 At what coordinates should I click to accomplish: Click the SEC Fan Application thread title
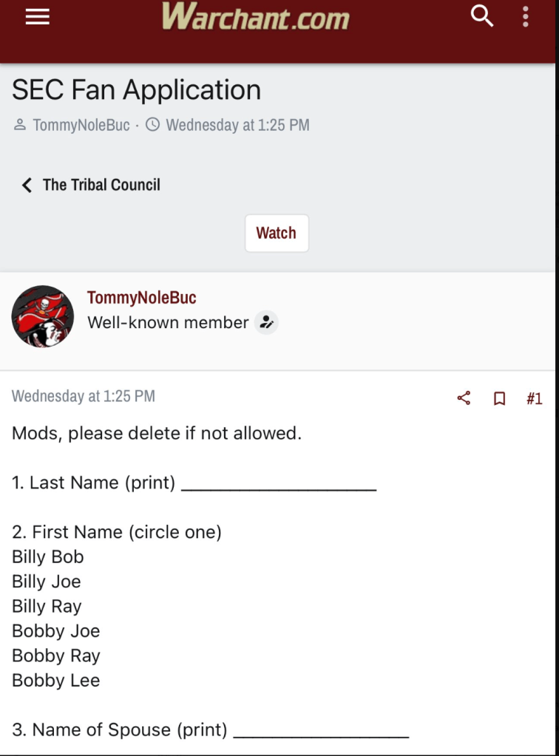pyautogui.click(x=137, y=90)
